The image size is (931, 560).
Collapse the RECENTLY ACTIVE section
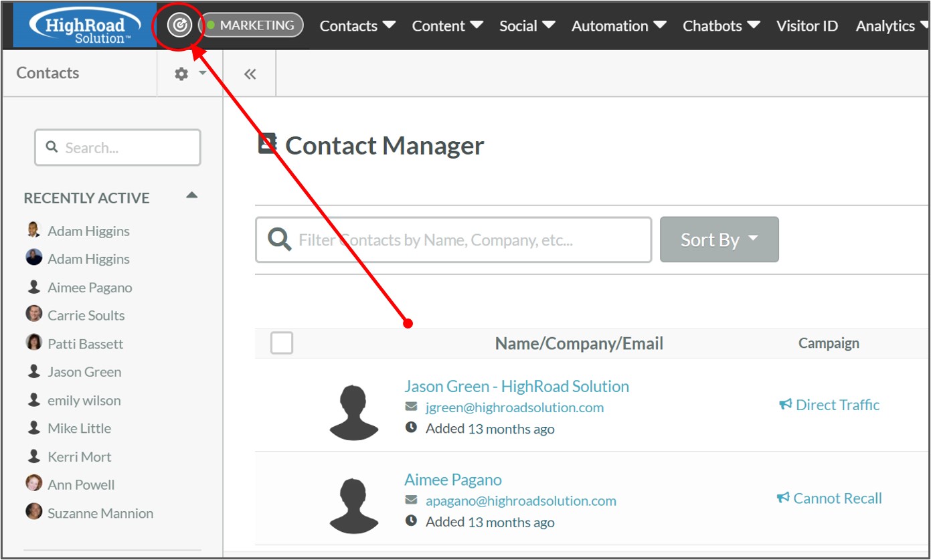point(193,197)
